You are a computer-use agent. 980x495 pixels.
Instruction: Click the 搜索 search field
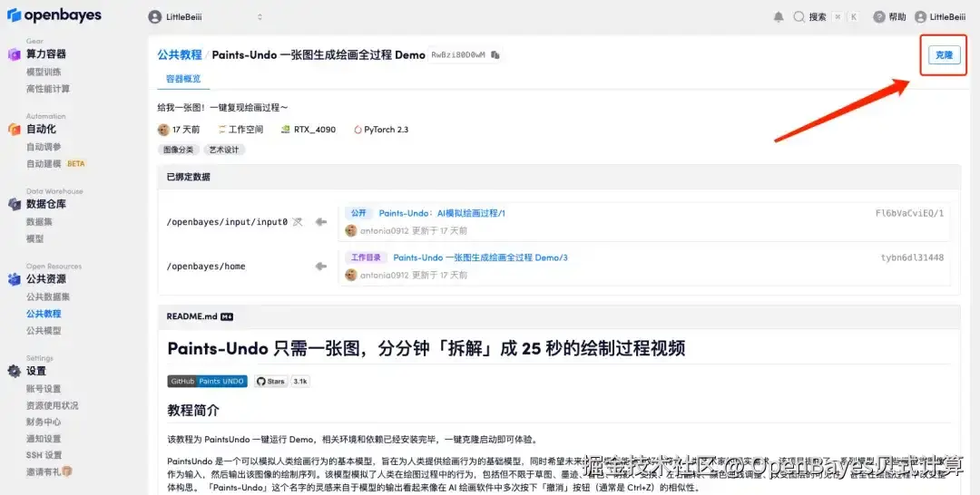(825, 17)
